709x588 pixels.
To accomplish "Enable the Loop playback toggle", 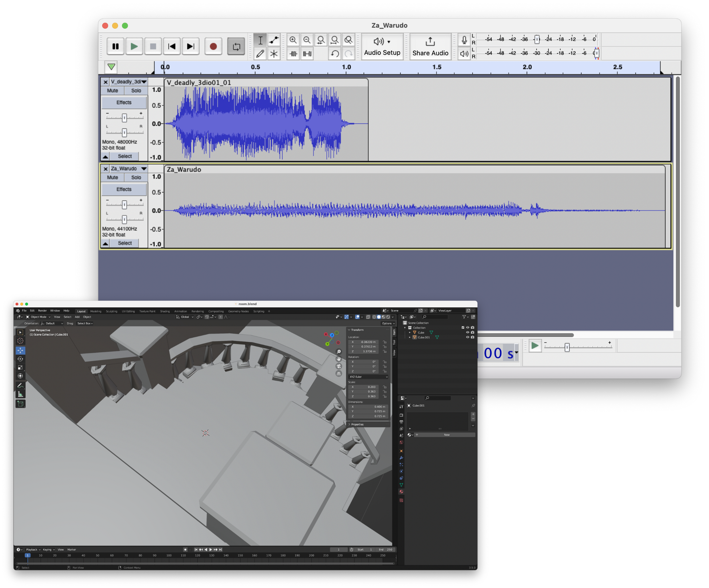I will pos(236,46).
